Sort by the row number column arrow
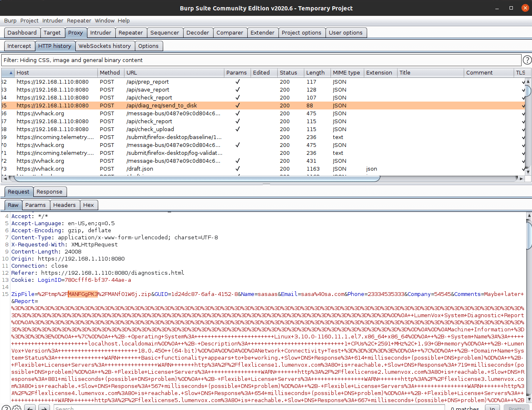 11,73
